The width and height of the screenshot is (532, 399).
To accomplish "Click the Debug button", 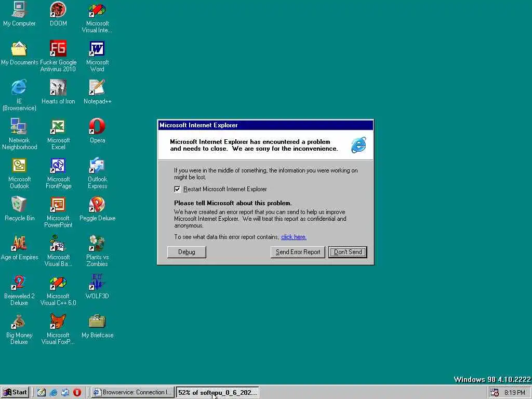I will 187,252.
